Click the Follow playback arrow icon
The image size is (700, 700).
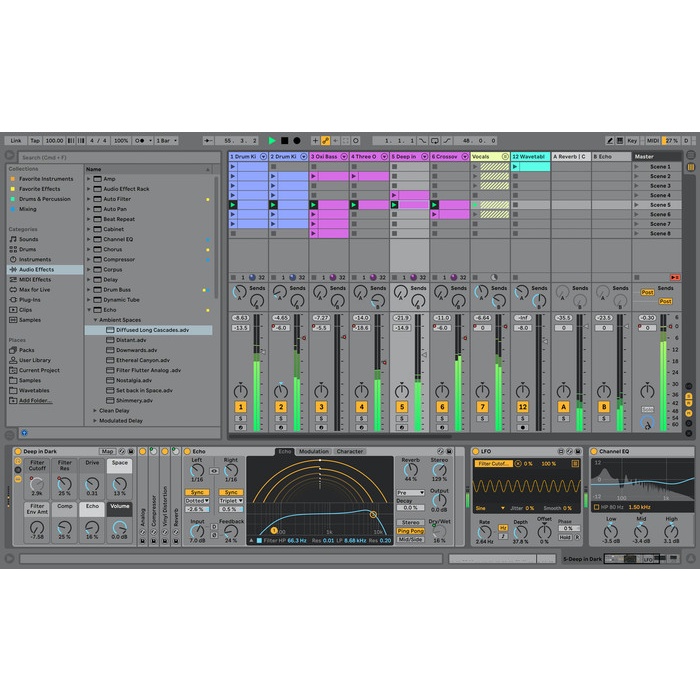pyautogui.click(x=208, y=141)
